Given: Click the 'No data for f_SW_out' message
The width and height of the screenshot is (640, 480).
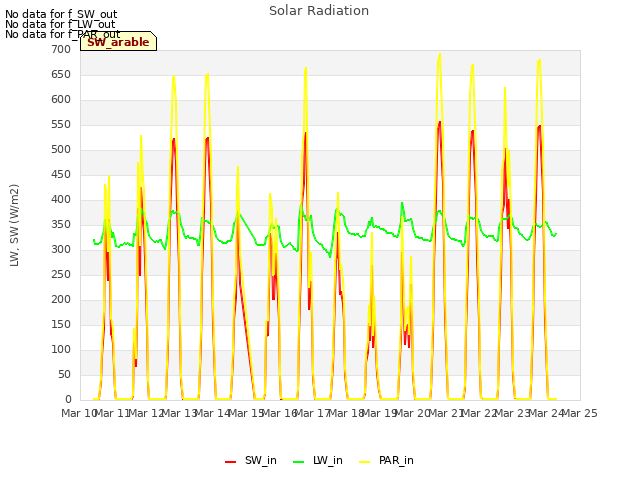Looking at the screenshot, I should pyautogui.click(x=61, y=14).
